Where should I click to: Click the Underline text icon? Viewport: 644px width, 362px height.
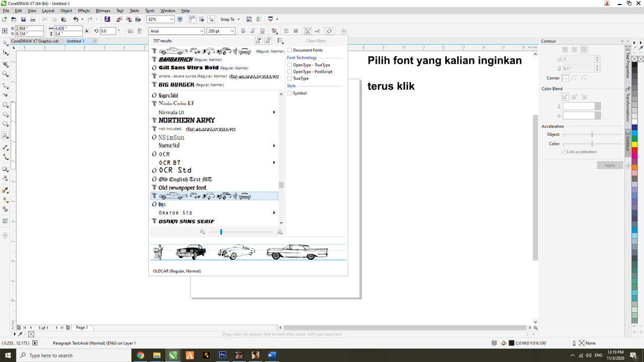(263, 31)
